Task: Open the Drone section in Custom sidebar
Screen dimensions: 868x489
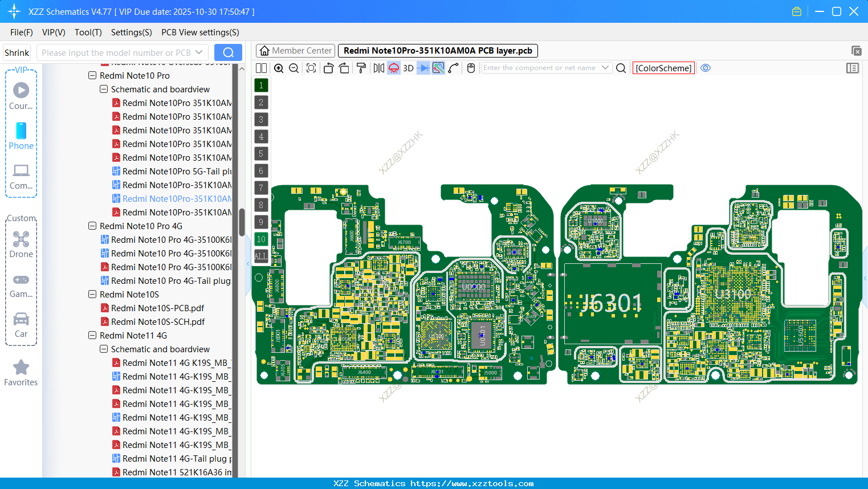Action: (21, 239)
